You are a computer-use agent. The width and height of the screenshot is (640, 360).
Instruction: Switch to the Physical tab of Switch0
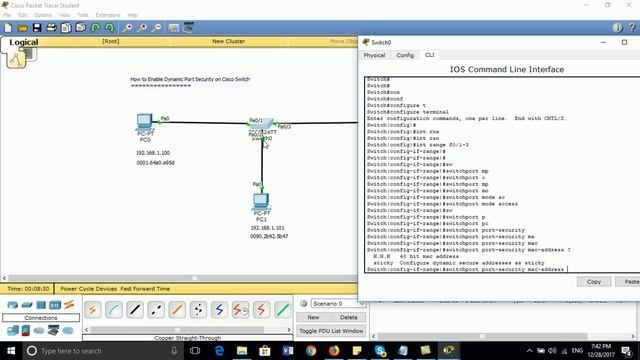coord(374,55)
